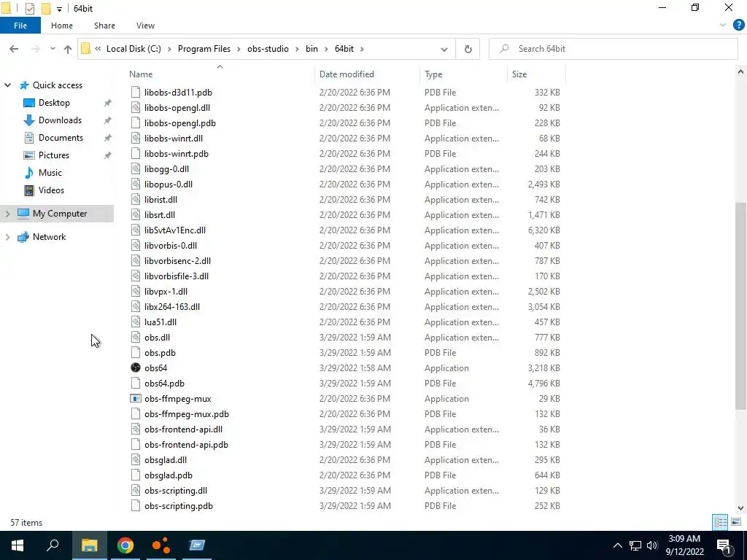This screenshot has height=560, width=747.
Task: Click the scrollbar down arrow
Action: click(740, 508)
